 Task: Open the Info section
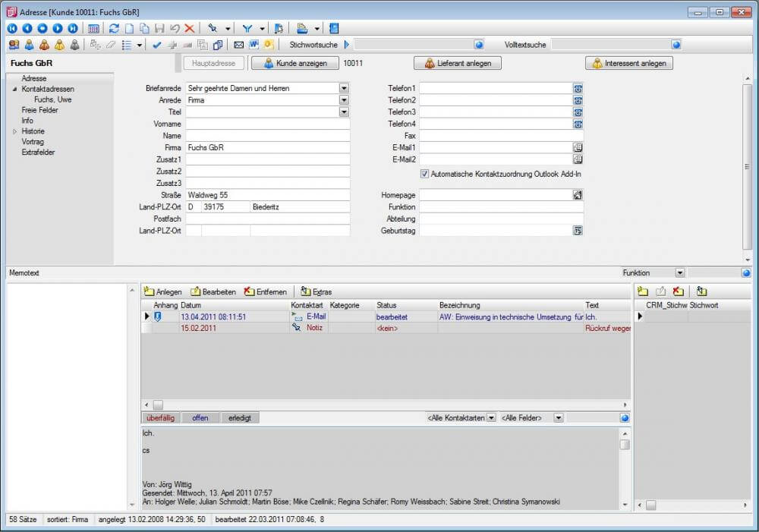coord(27,121)
